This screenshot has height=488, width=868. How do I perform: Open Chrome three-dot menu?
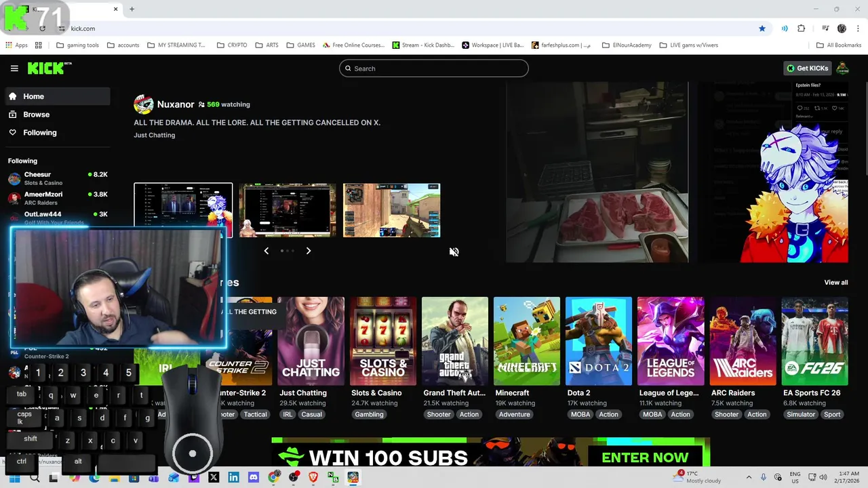(857, 28)
